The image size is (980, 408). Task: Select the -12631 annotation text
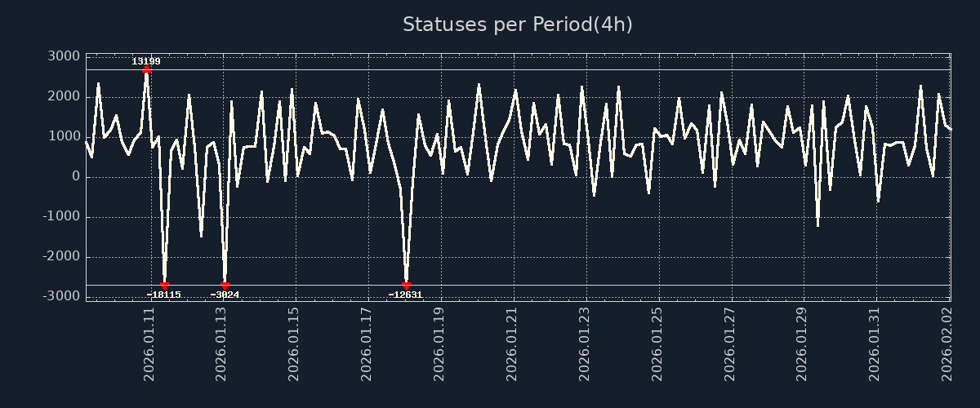(x=405, y=295)
